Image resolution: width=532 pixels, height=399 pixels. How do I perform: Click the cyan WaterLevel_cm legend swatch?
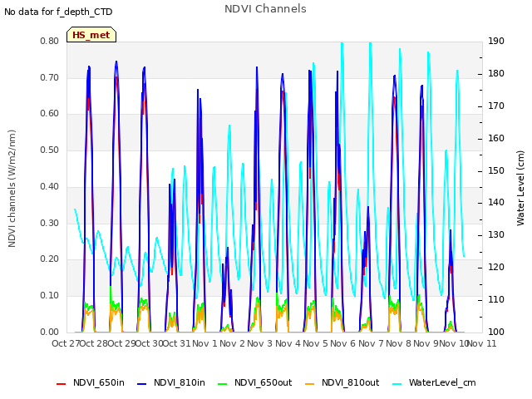pyautogui.click(x=397, y=384)
